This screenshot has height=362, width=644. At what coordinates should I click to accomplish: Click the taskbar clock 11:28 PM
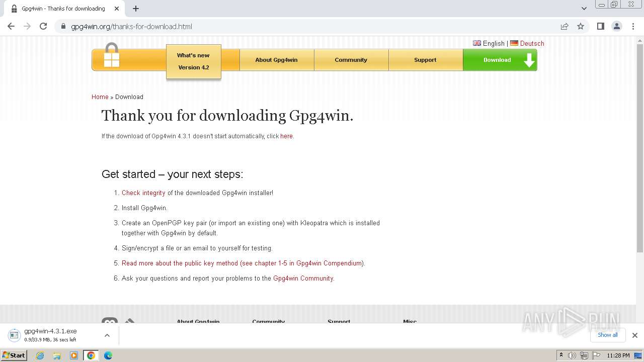pyautogui.click(x=618, y=355)
